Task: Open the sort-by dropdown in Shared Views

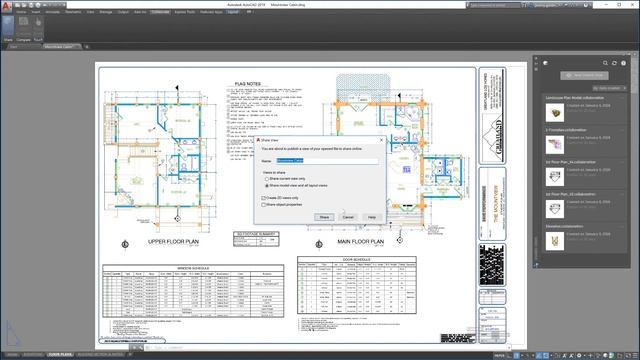Action: pos(609,88)
